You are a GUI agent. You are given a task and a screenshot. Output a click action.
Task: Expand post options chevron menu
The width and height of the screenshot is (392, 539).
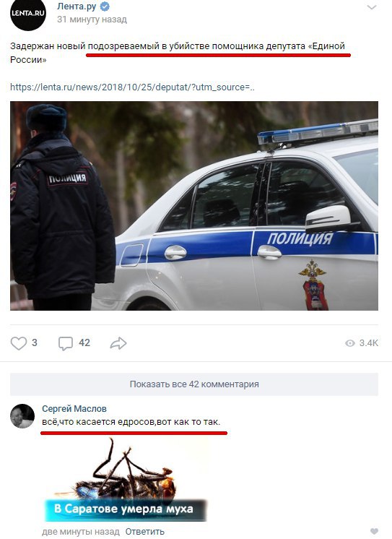point(372,7)
